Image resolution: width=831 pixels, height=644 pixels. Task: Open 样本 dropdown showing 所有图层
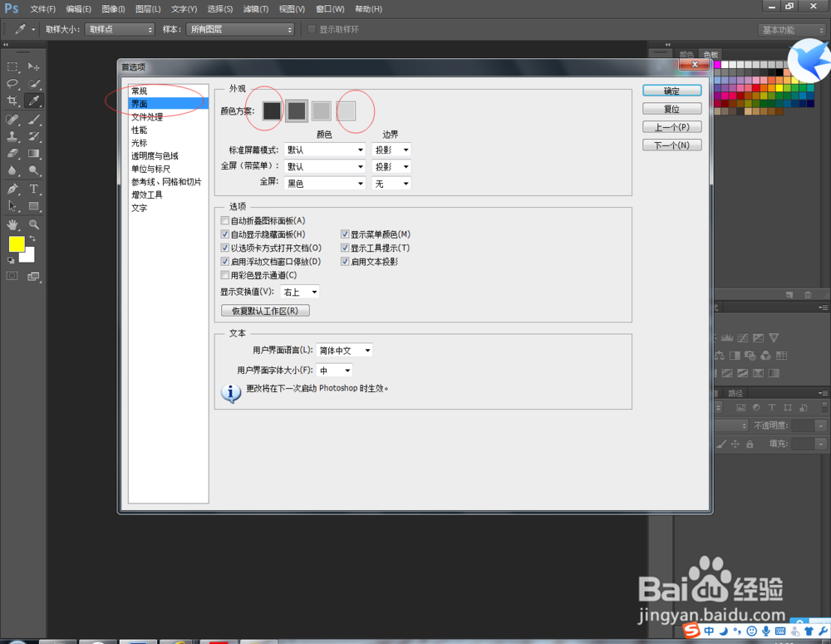tap(240, 29)
